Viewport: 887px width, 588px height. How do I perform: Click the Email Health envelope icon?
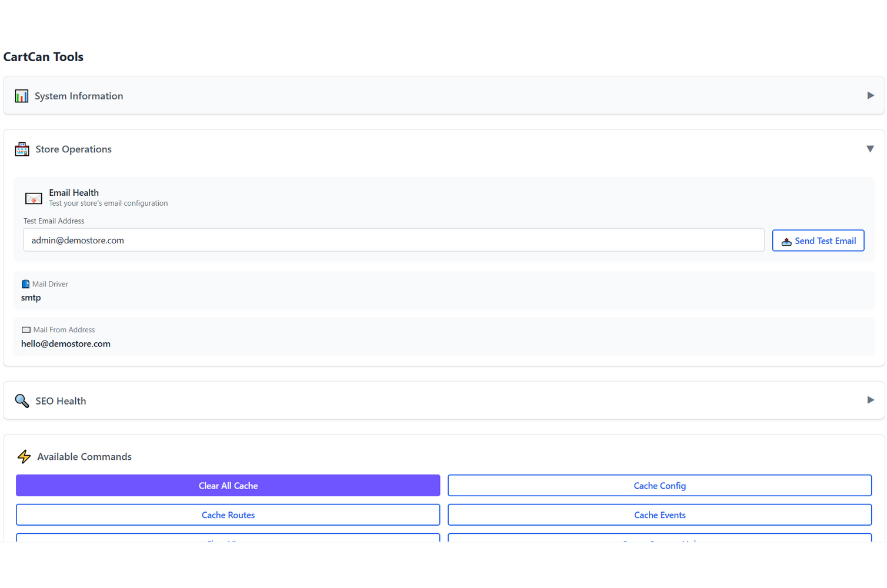[x=34, y=198]
